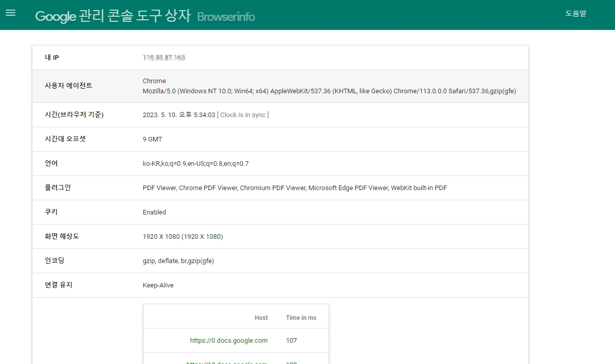Click the 사용자 에이전트 label
615x364 pixels.
[x=68, y=86]
